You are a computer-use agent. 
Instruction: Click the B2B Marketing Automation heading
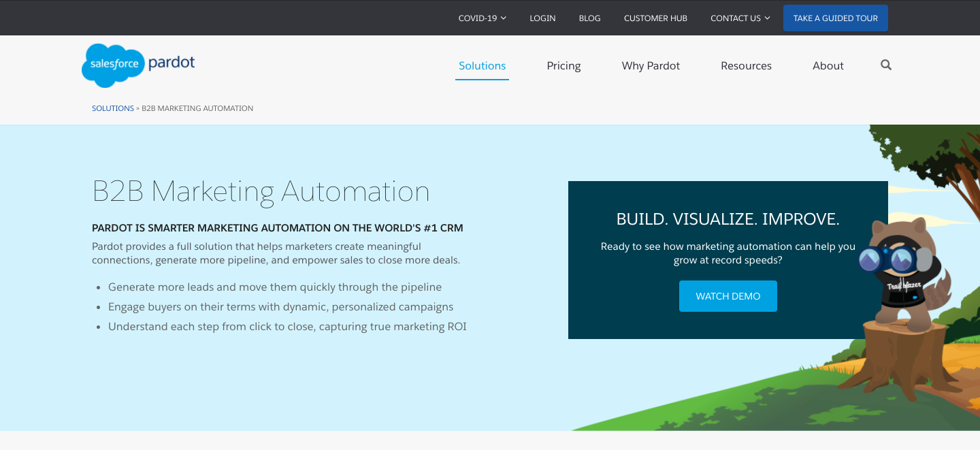point(261,191)
